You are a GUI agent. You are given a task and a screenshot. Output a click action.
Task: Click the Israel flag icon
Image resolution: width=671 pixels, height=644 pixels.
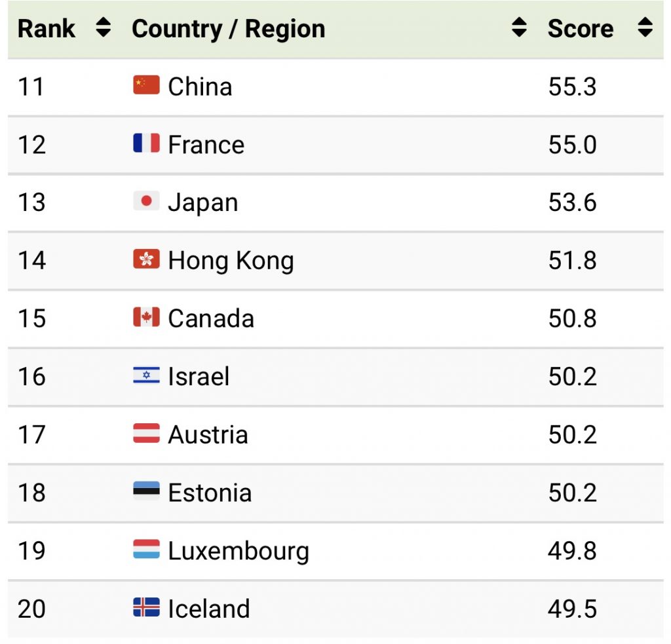click(145, 376)
